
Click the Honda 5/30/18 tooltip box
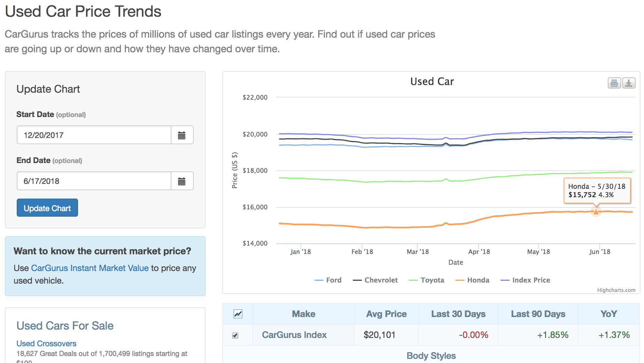click(x=597, y=191)
